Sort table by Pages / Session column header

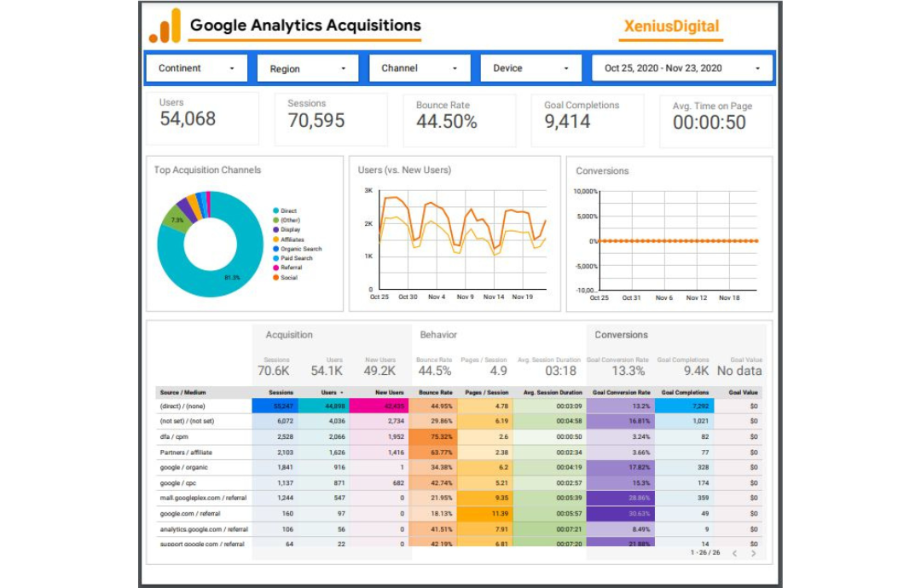point(486,392)
